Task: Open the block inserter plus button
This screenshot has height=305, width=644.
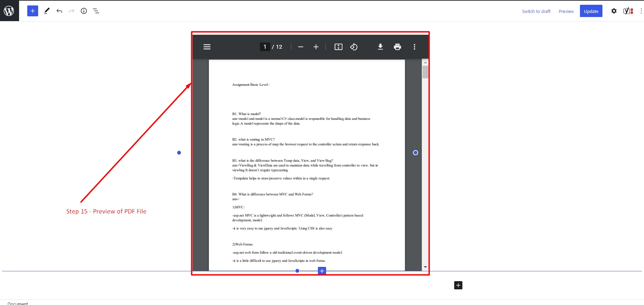Action: pyautogui.click(x=33, y=11)
